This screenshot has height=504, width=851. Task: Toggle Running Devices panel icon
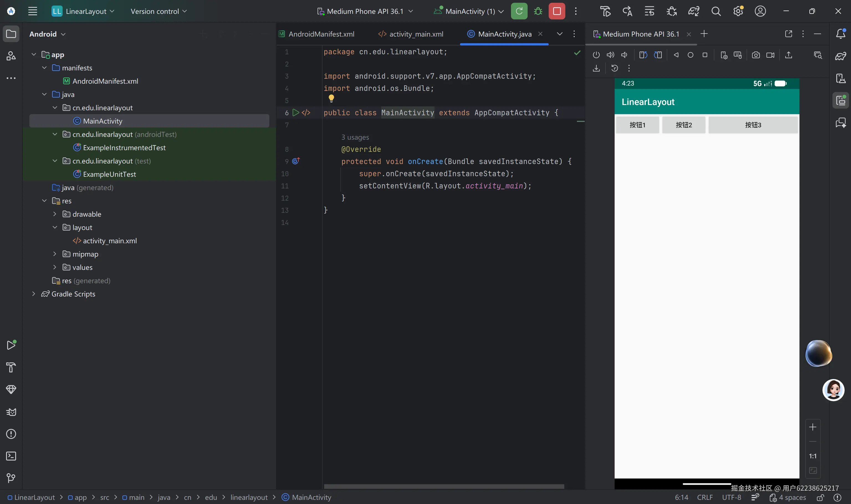point(841,101)
